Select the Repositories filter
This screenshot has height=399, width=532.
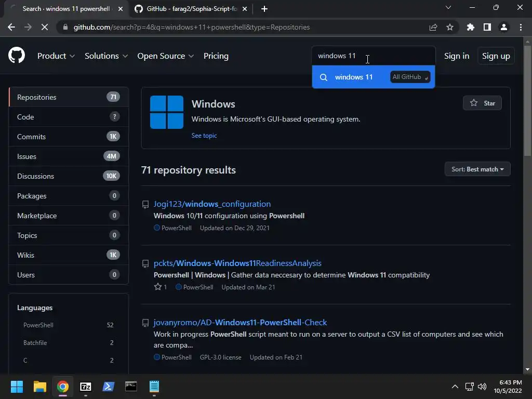click(69, 97)
